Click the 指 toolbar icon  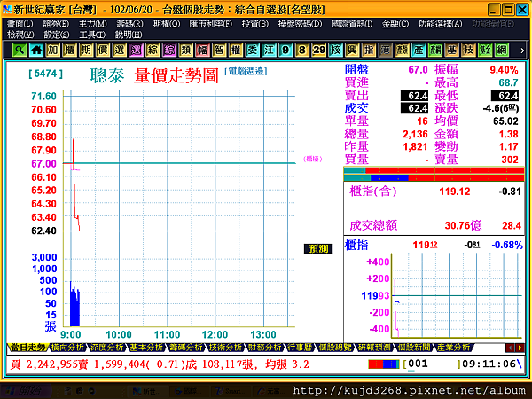click(369, 50)
